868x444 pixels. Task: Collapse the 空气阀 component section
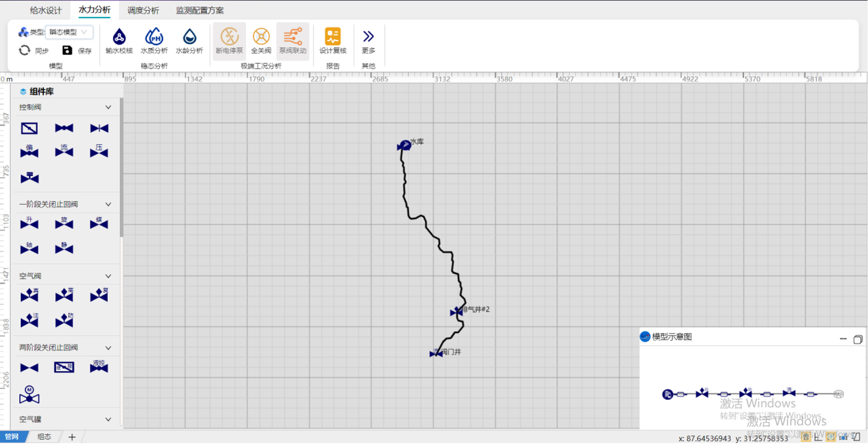point(108,276)
